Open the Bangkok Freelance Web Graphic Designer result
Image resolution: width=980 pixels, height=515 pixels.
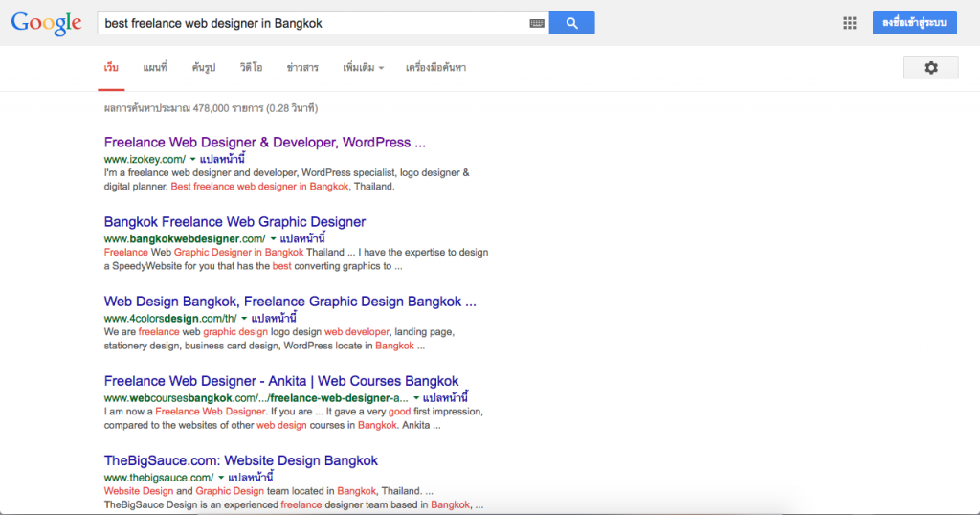tap(234, 222)
